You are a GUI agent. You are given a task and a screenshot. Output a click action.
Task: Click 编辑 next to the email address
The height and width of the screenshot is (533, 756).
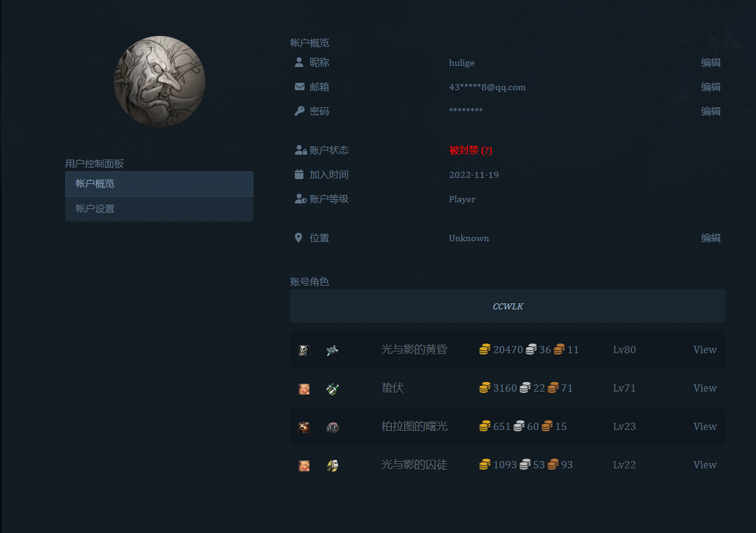click(x=710, y=87)
